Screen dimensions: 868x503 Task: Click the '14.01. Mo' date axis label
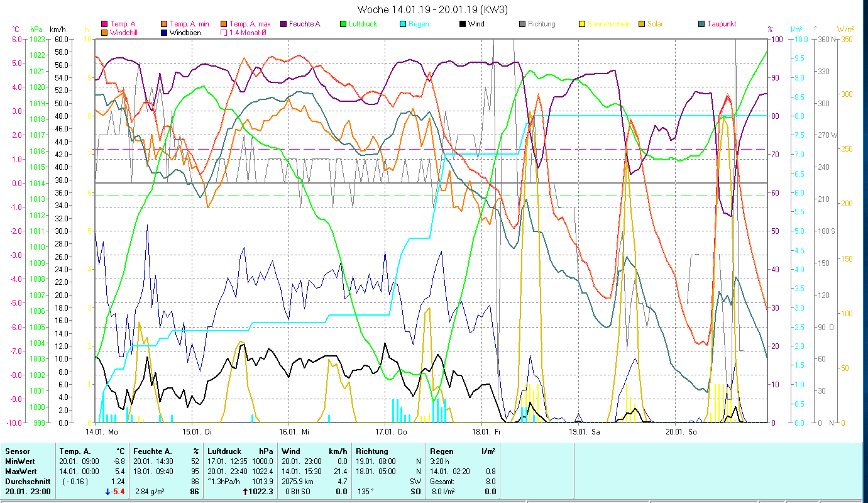click(102, 432)
